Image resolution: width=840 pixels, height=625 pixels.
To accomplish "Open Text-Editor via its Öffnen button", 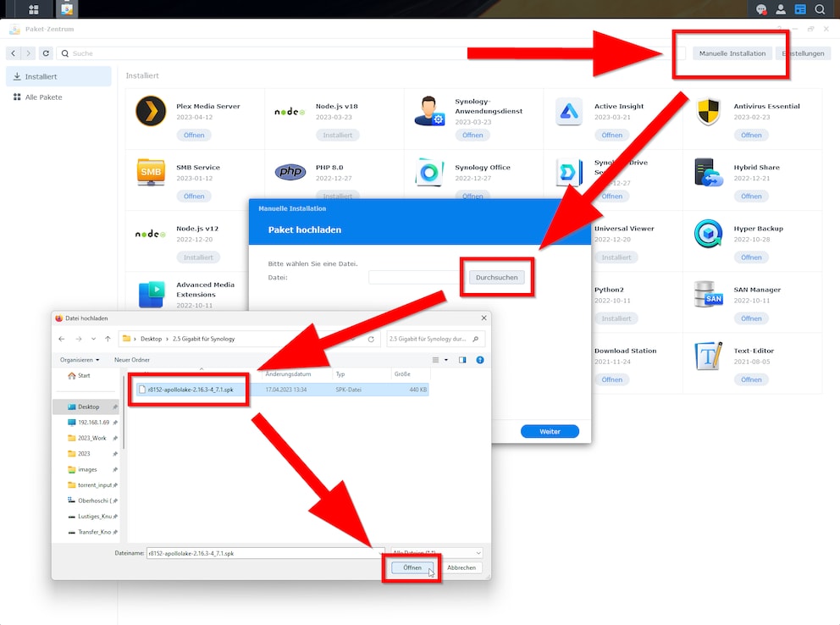I will 751,379.
